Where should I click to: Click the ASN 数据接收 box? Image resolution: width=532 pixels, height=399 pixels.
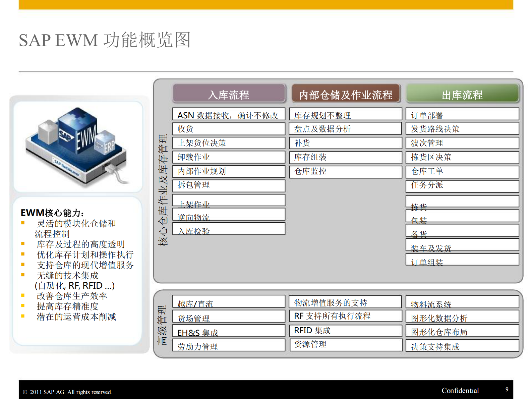[229, 114]
